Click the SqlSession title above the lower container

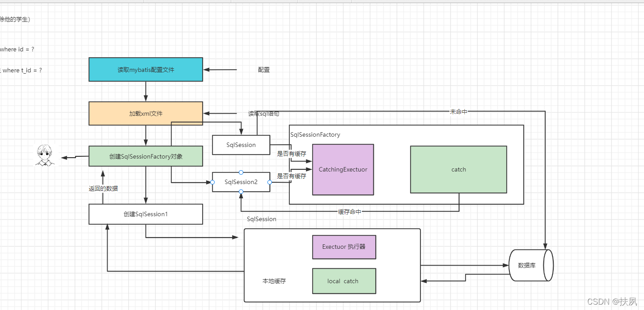click(x=262, y=219)
